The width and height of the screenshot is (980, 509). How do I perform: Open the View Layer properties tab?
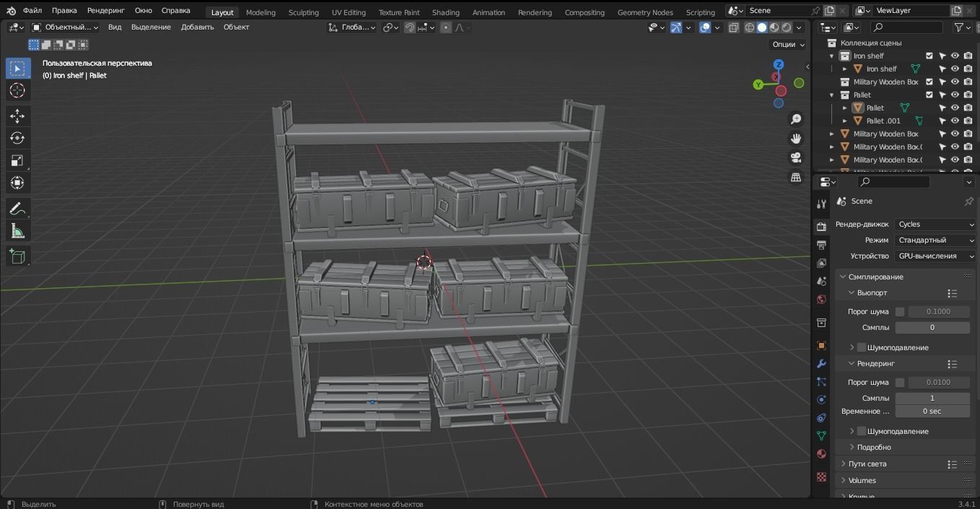tap(821, 264)
